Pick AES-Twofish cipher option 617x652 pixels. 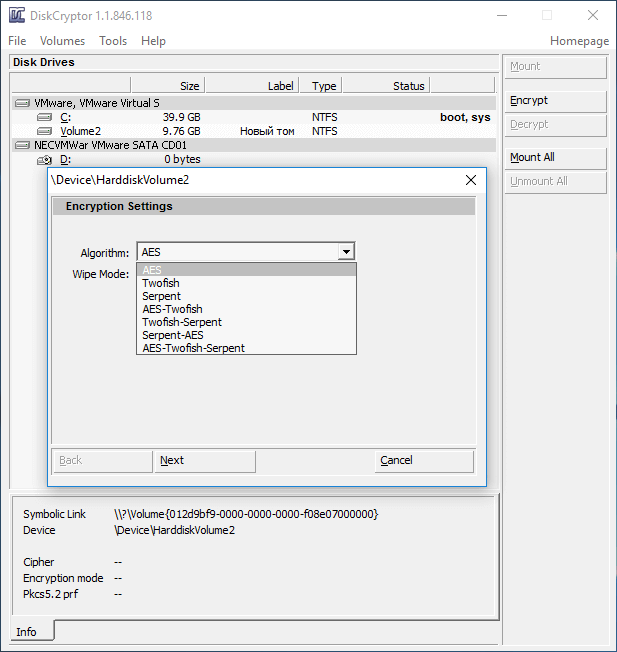point(247,309)
